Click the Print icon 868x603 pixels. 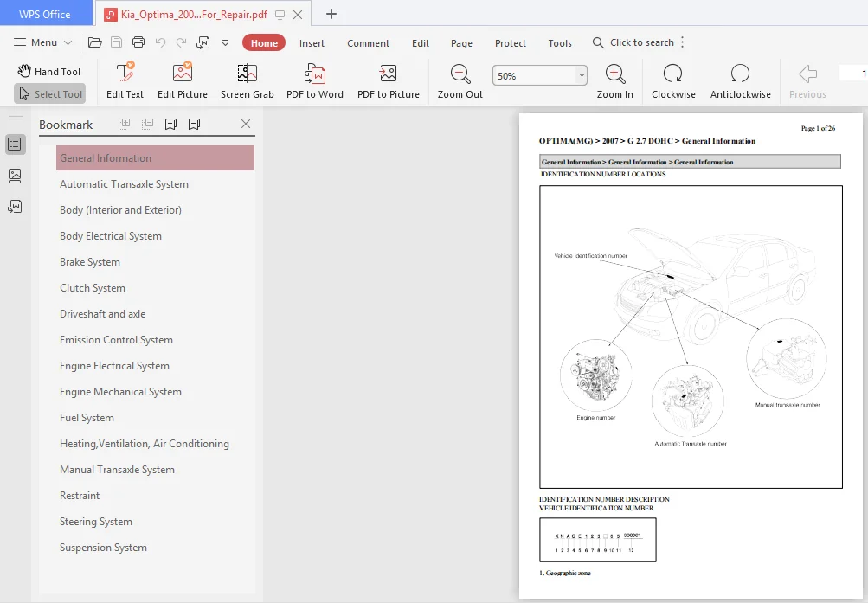(138, 42)
